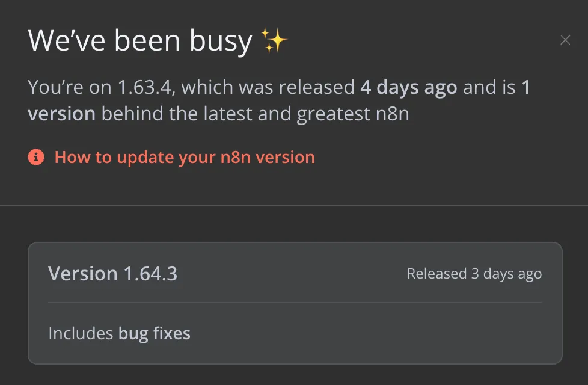
Task: Select the Includes bug fixes text
Action: click(119, 333)
